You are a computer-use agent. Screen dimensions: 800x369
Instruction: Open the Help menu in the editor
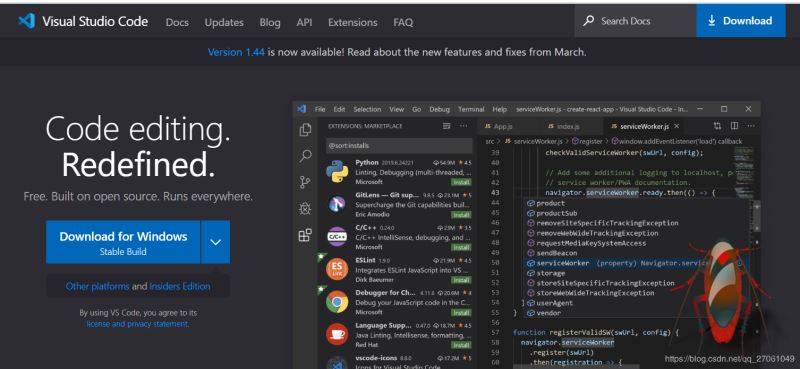[499, 109]
